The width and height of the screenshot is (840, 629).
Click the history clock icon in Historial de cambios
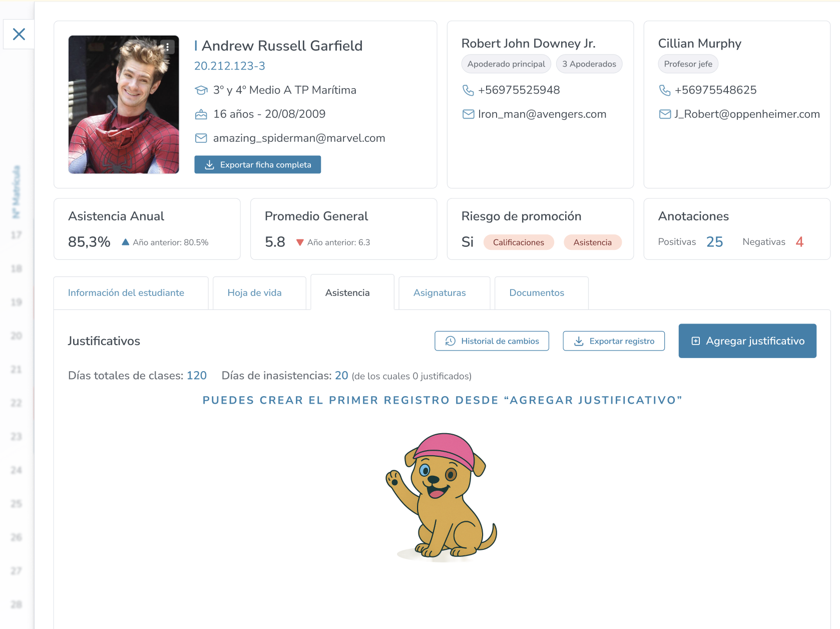point(451,341)
